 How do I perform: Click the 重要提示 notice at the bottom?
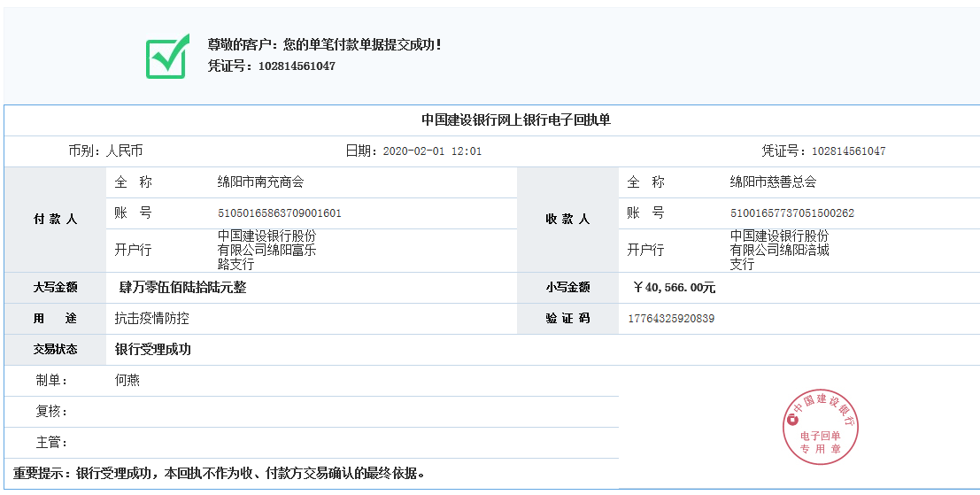click(220, 473)
